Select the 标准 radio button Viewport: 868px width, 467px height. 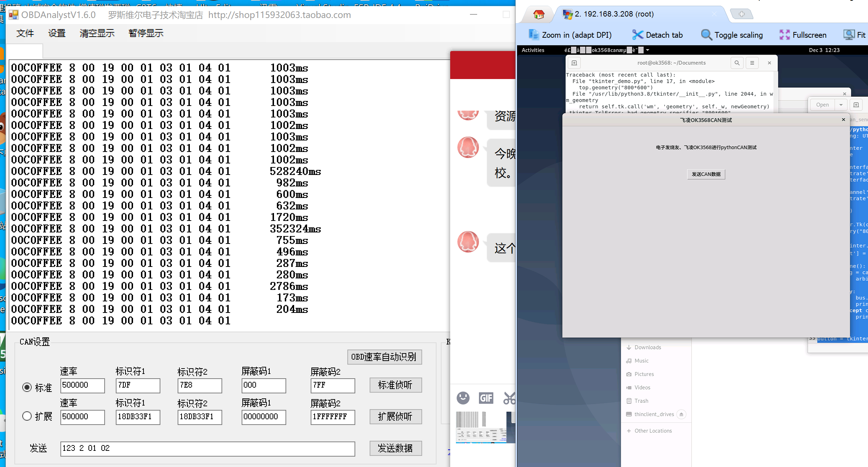(x=27, y=387)
